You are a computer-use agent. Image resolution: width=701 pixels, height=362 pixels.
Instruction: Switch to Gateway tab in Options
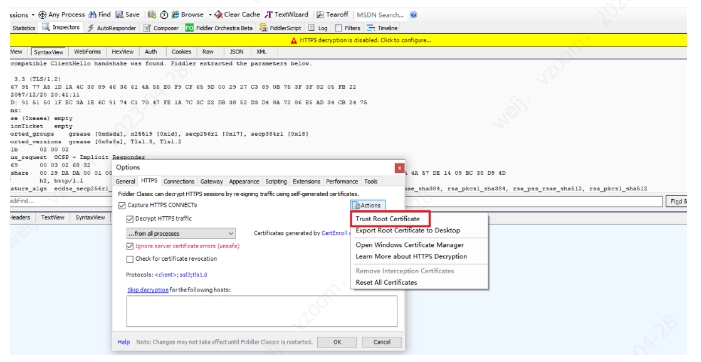[x=211, y=181]
